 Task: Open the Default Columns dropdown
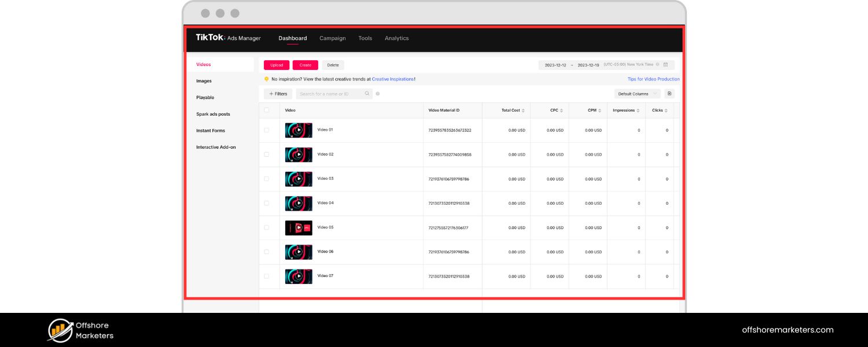tap(637, 94)
